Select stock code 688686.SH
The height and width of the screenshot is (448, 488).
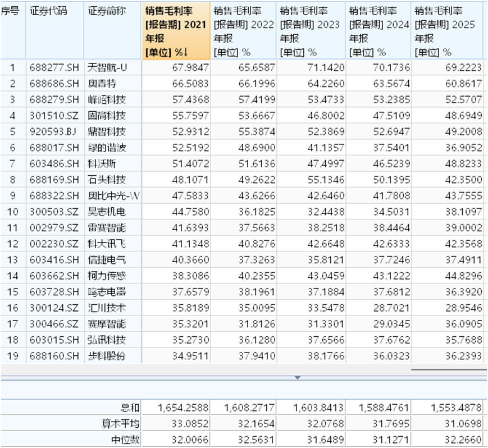tap(54, 84)
